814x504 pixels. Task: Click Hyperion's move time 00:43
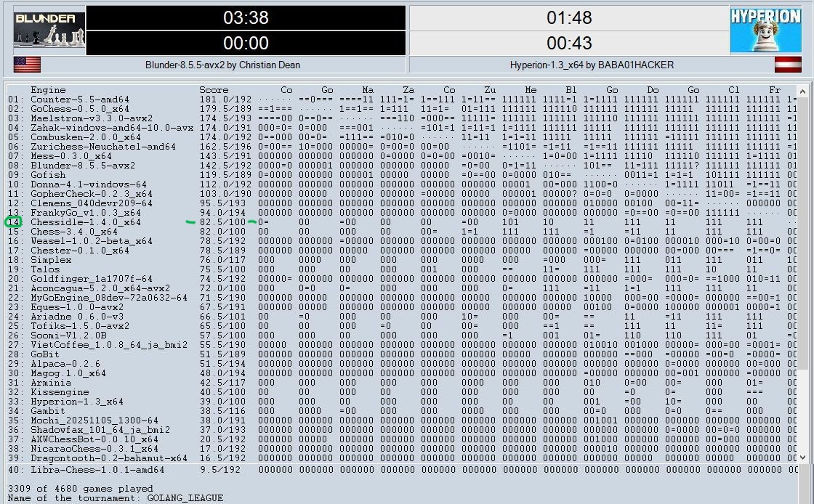point(569,43)
